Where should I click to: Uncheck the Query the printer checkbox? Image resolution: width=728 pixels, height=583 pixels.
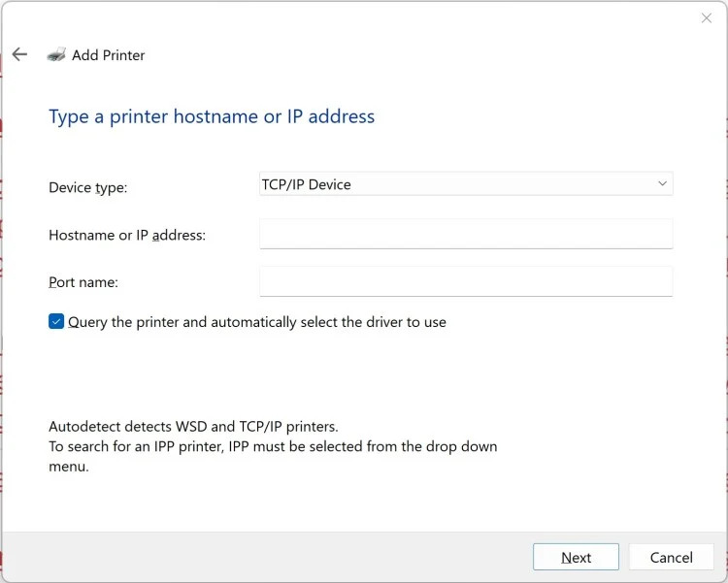[56, 322]
